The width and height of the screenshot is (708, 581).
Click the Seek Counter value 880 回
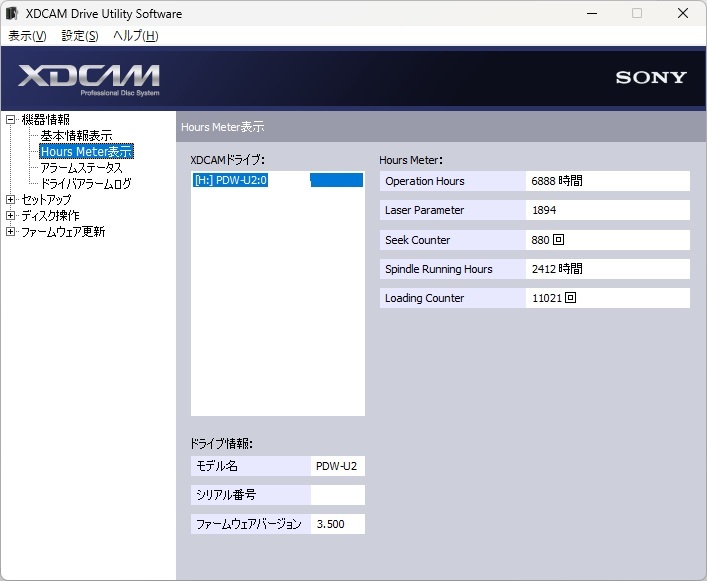click(607, 240)
